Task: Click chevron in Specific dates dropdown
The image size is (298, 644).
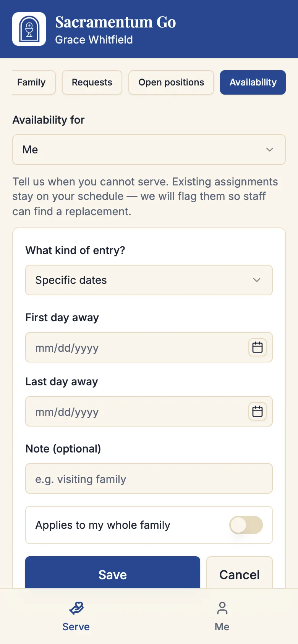Action: click(257, 280)
